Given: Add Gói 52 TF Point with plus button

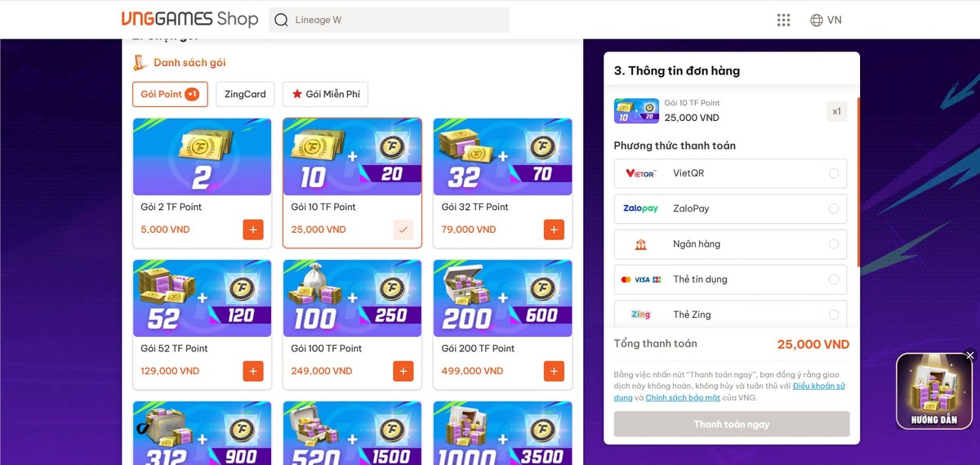Looking at the screenshot, I should click(x=253, y=371).
